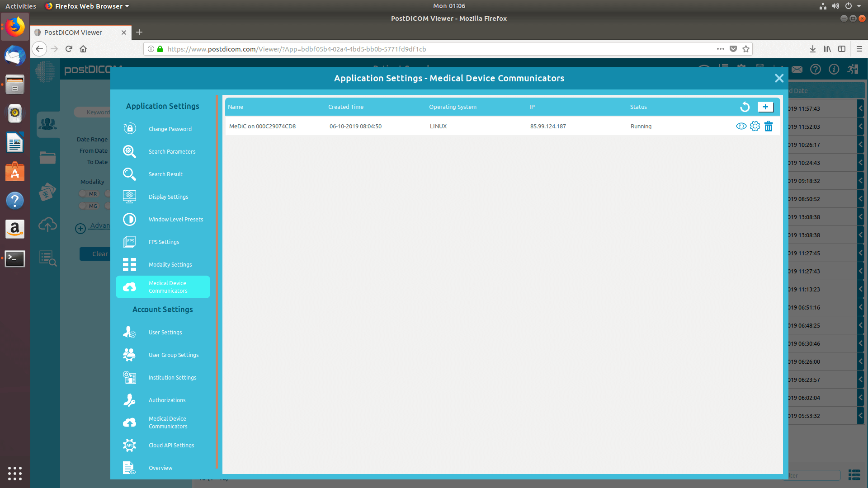
Task: Add a new medical device communicator
Action: point(765,107)
